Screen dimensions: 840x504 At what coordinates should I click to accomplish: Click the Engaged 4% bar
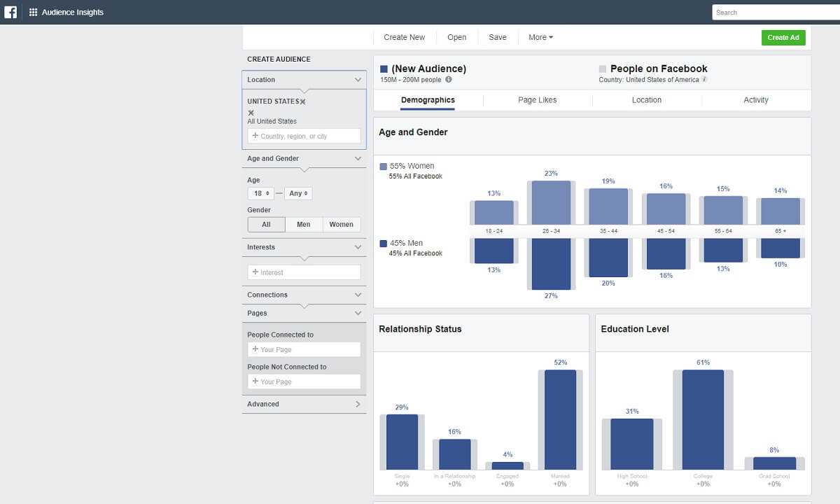tap(507, 465)
